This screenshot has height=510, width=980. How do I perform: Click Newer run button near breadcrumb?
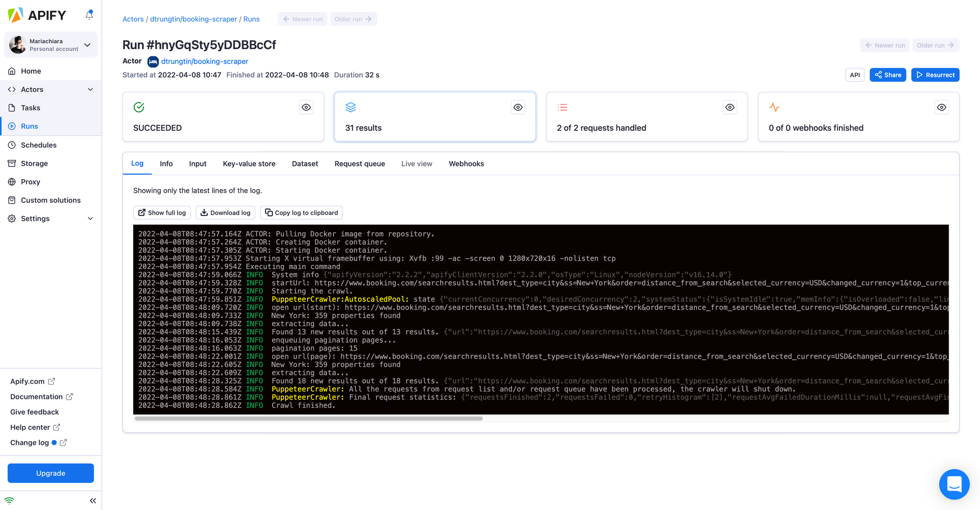coord(302,19)
